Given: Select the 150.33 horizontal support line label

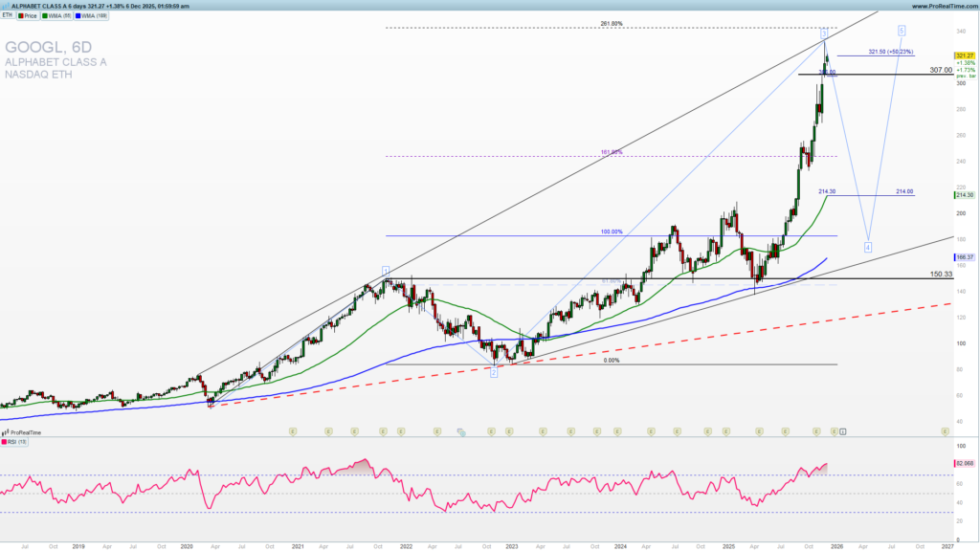Looking at the screenshot, I should pos(942,275).
